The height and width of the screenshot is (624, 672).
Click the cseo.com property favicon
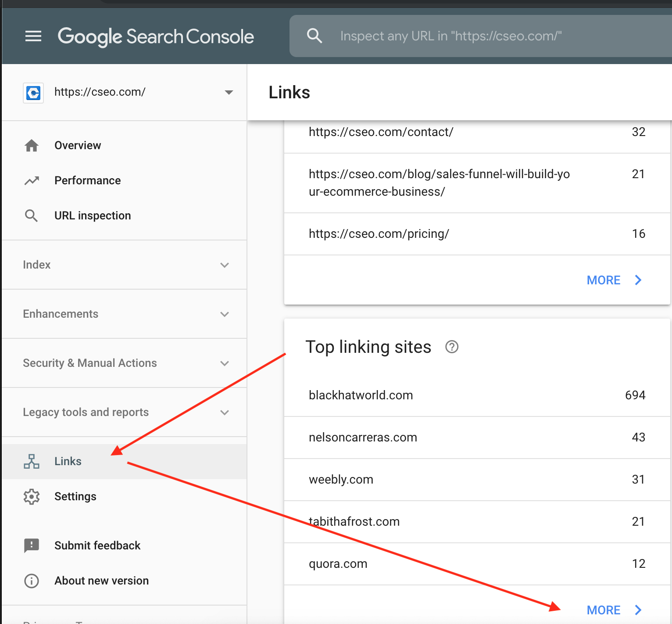pos(33,93)
